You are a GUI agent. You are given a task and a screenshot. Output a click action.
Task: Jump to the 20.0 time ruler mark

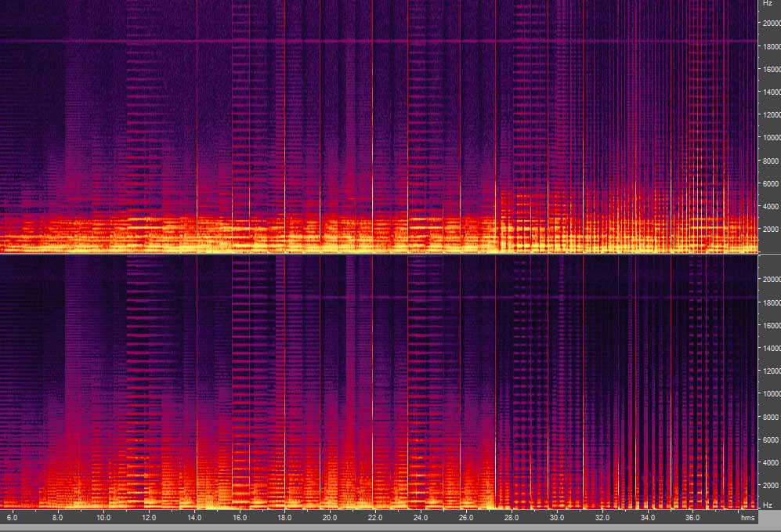[x=329, y=518]
